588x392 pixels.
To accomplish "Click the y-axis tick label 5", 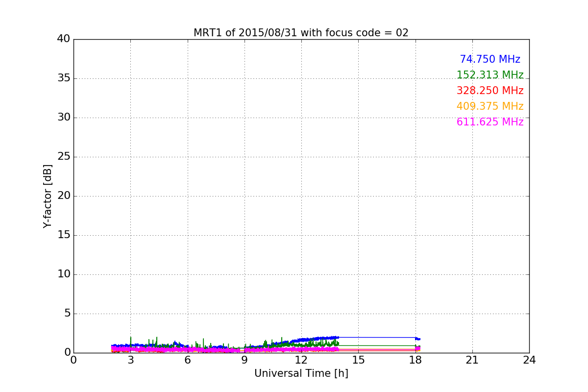I will click(x=67, y=314).
